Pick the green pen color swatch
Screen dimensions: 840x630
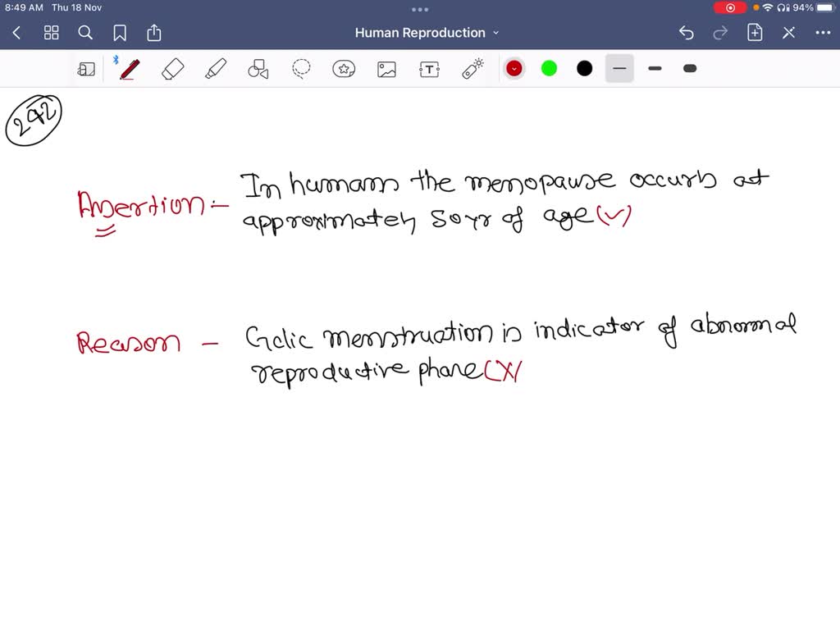(x=550, y=69)
